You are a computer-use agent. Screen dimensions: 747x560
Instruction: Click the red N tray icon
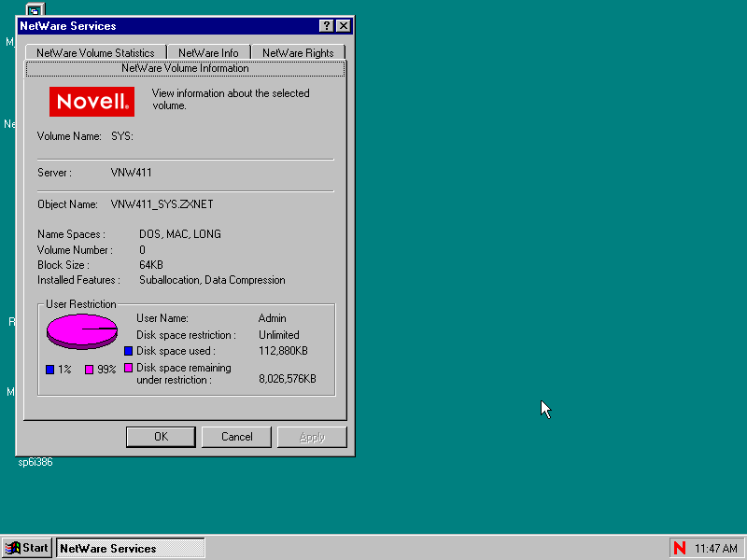[x=680, y=548]
